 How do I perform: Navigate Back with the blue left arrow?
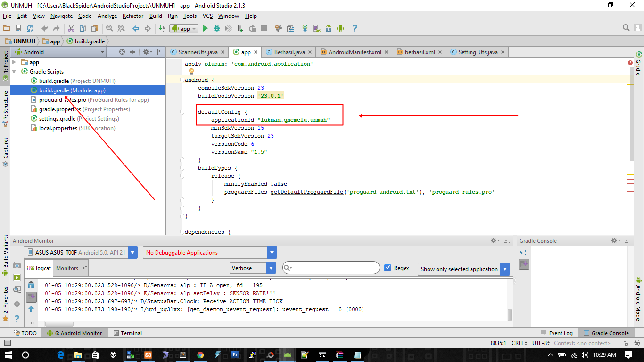(x=136, y=28)
